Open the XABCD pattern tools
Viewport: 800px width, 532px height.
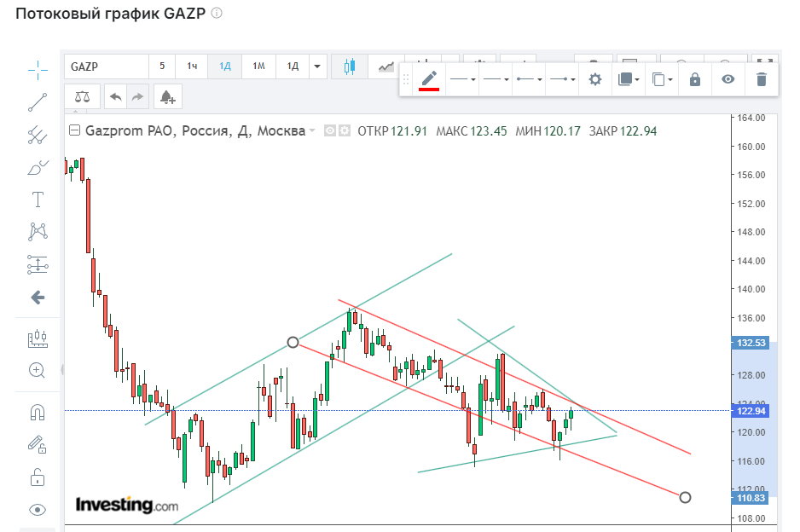[38, 232]
